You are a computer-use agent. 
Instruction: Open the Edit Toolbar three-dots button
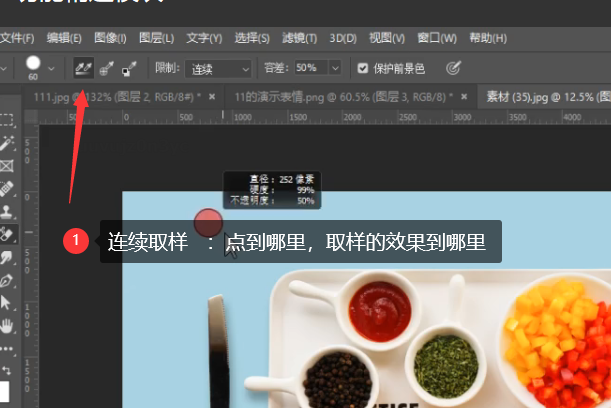(x=7, y=349)
